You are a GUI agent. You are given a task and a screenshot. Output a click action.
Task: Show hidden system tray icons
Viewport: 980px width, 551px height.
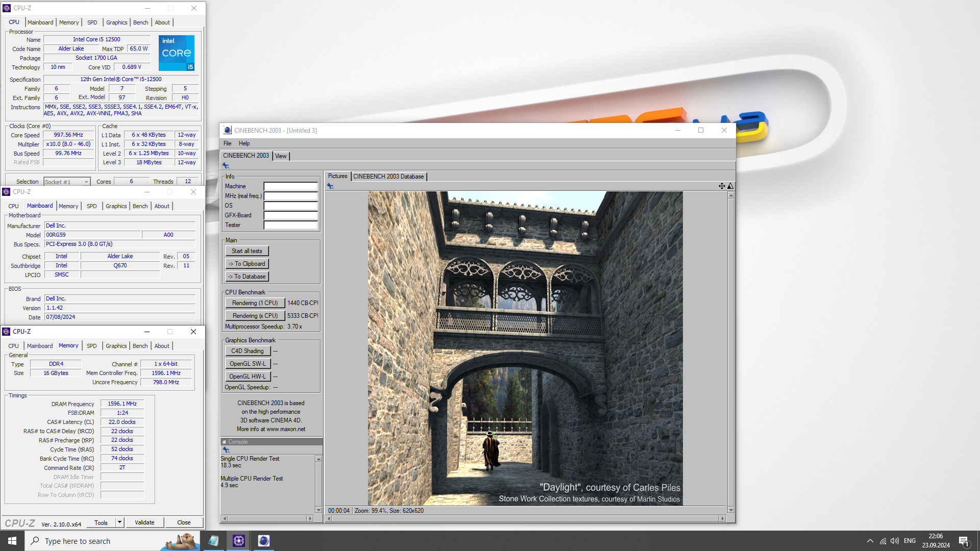(870, 541)
